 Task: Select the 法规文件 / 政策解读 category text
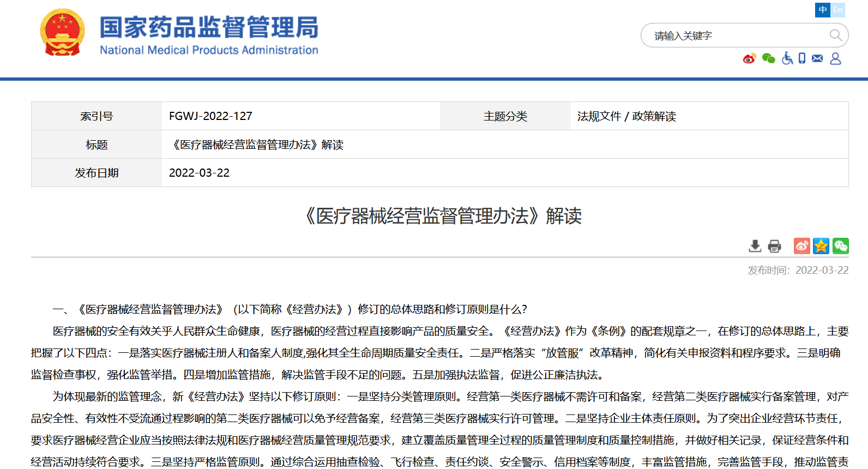[626, 116]
